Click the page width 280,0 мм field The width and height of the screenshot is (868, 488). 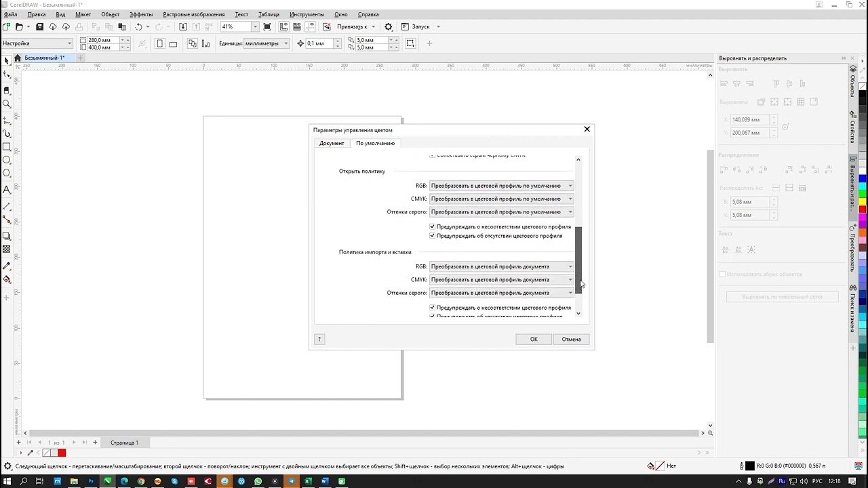tap(103, 40)
